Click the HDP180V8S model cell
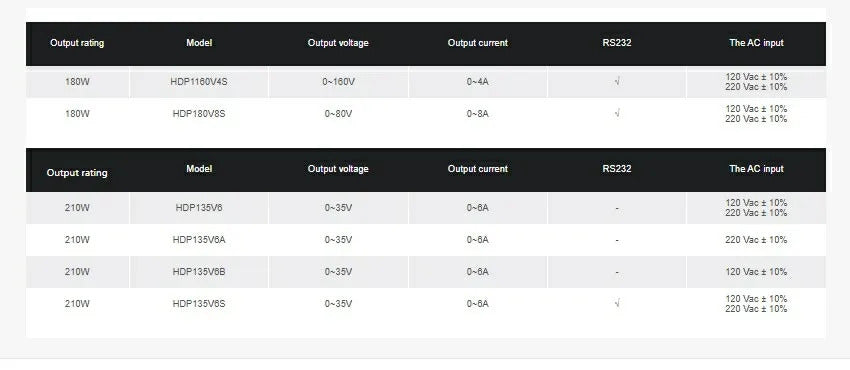The height and width of the screenshot is (370, 850). tap(199, 114)
